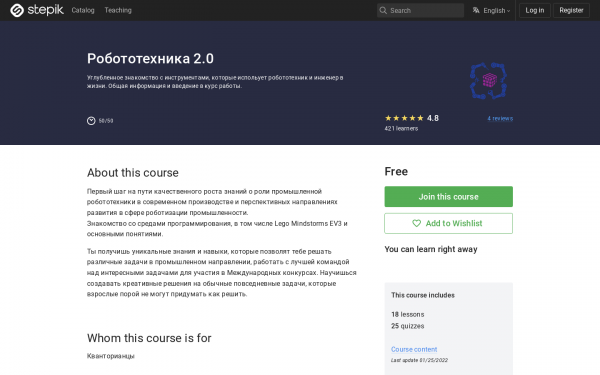Screen dimensions: 600x375
Task: Click Whom this course is for heading
Action: (149, 338)
